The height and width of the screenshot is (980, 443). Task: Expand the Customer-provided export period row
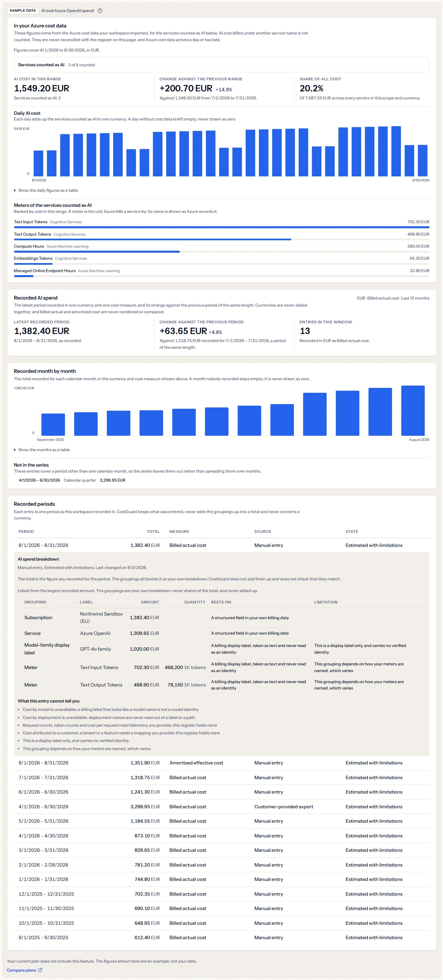pyautogui.click(x=222, y=807)
